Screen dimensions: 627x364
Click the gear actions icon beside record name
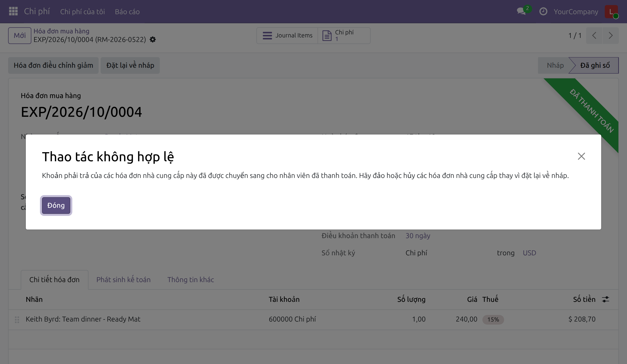[x=153, y=39]
